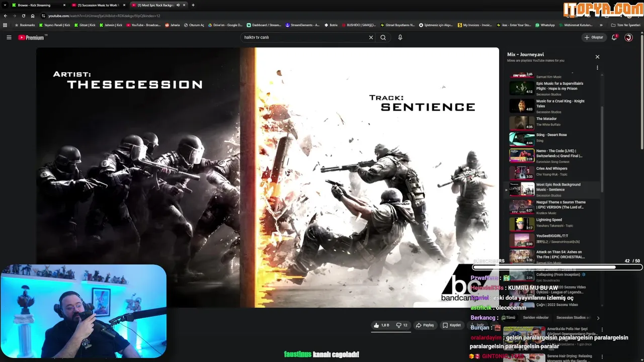
Task: Start voice search with microphone icon
Action: 400,37
